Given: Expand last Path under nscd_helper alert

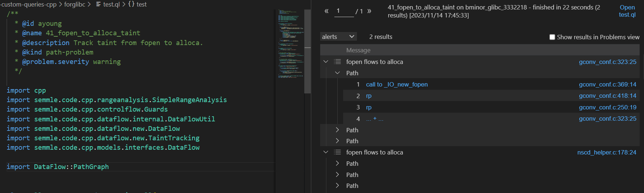Looking at the screenshot, I should tap(337, 186).
